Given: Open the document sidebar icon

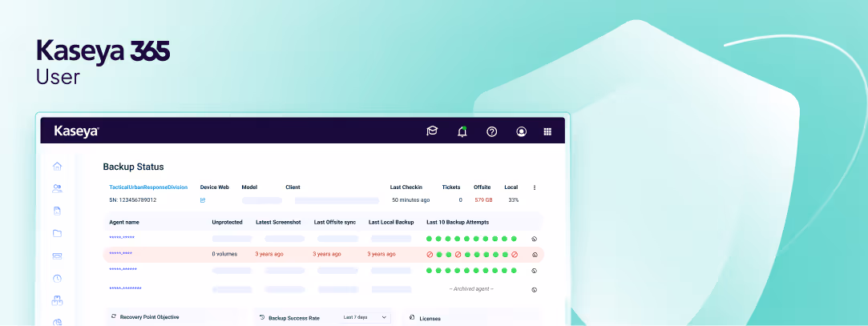Looking at the screenshot, I should point(57,211).
